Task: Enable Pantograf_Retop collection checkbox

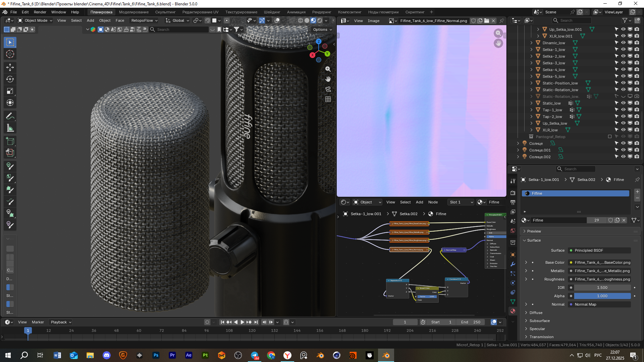Action: pos(610,137)
